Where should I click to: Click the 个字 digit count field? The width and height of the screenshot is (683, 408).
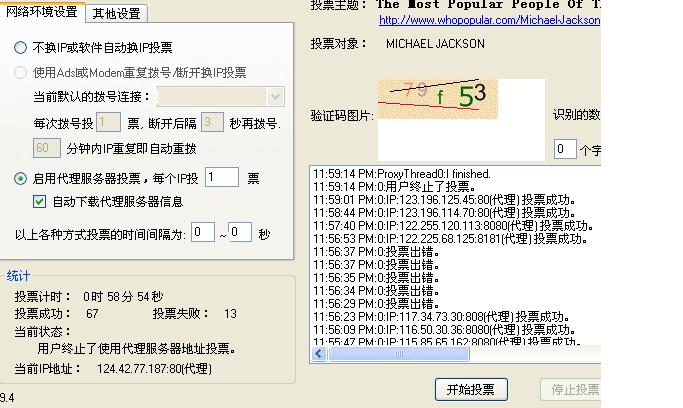564,149
